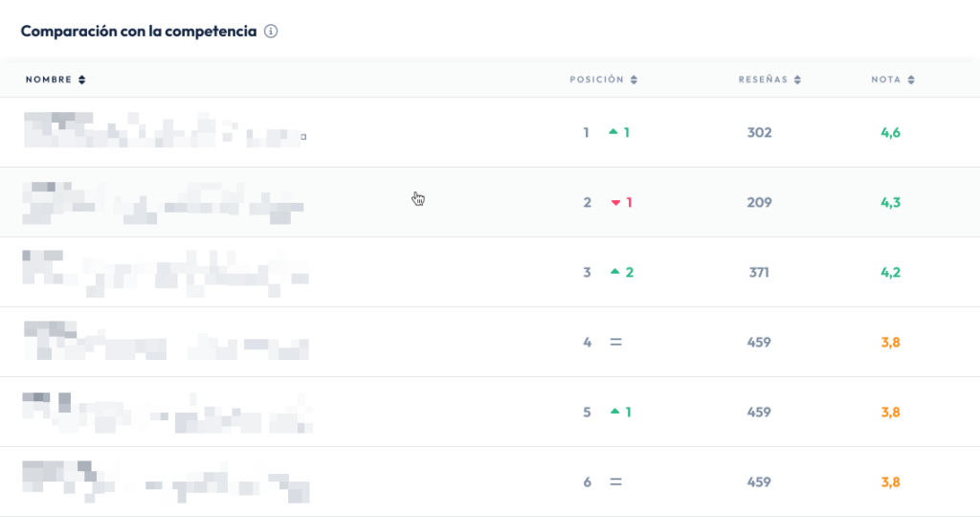Image resolution: width=980 pixels, height=517 pixels.
Task: Sort table by Nombre column arrows
Action: click(82, 79)
